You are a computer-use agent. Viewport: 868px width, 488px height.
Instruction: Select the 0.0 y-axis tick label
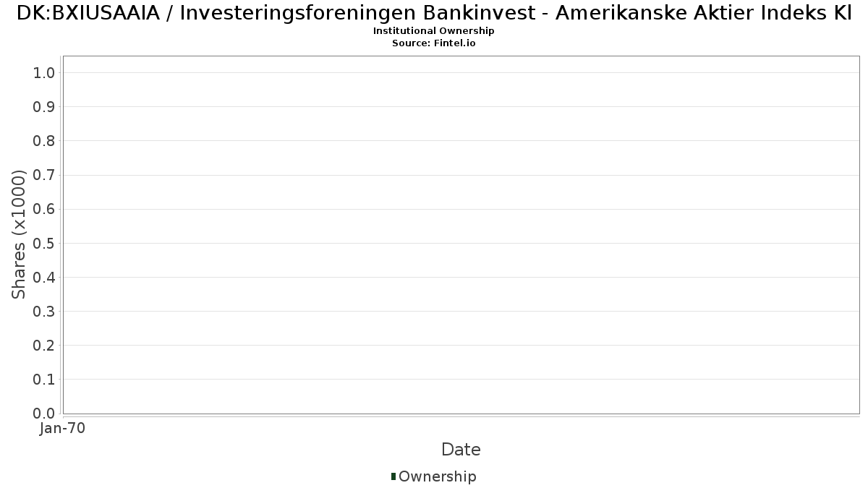click(45, 414)
